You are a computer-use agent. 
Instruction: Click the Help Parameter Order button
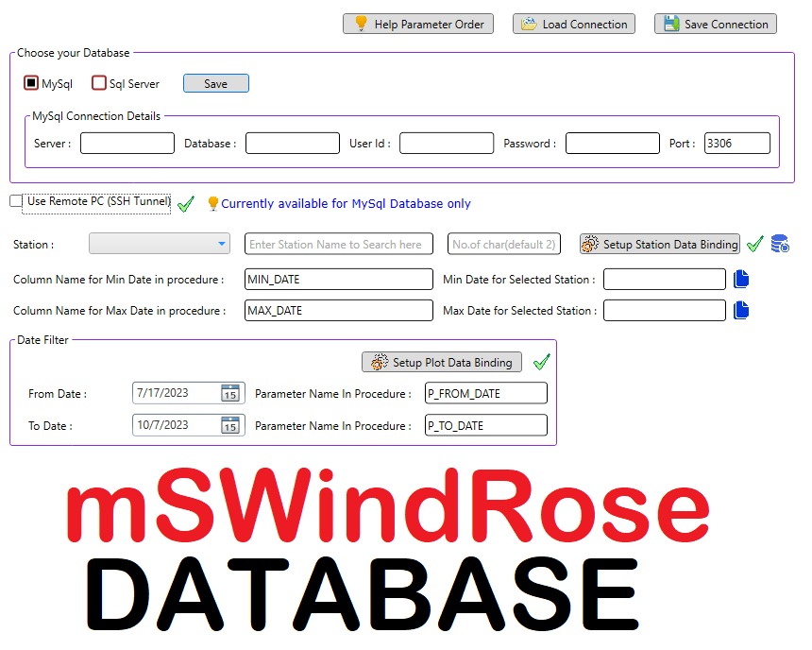418,24
